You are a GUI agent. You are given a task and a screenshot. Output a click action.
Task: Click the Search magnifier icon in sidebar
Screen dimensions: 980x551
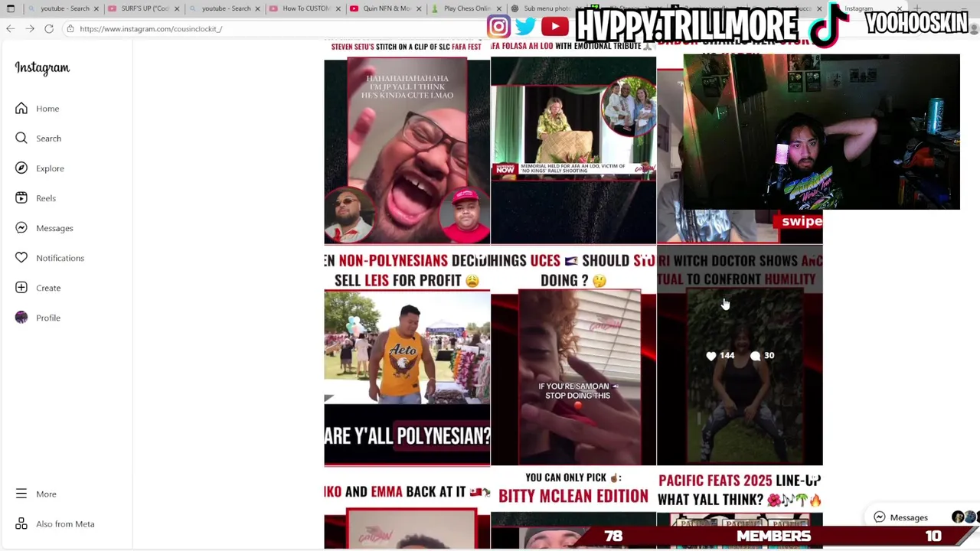tap(21, 139)
